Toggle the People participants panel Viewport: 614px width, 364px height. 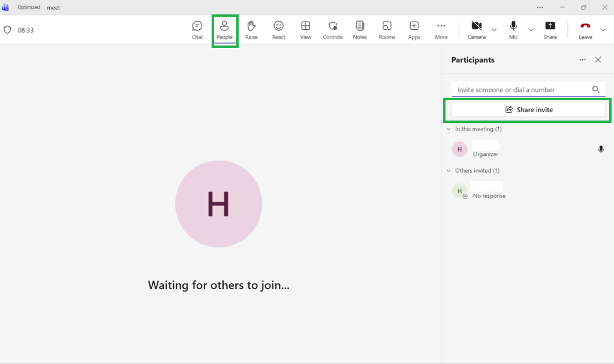click(x=224, y=30)
